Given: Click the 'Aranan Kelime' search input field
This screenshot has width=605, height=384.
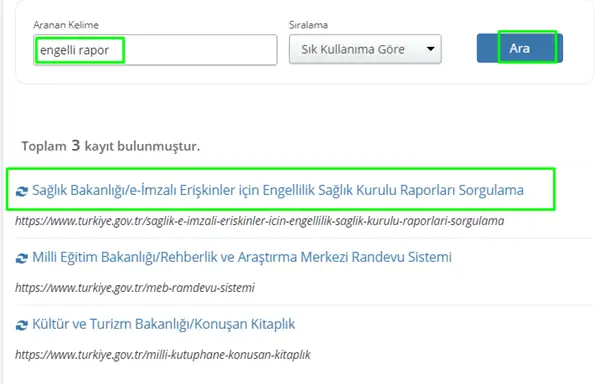Looking at the screenshot, I should click(x=155, y=50).
